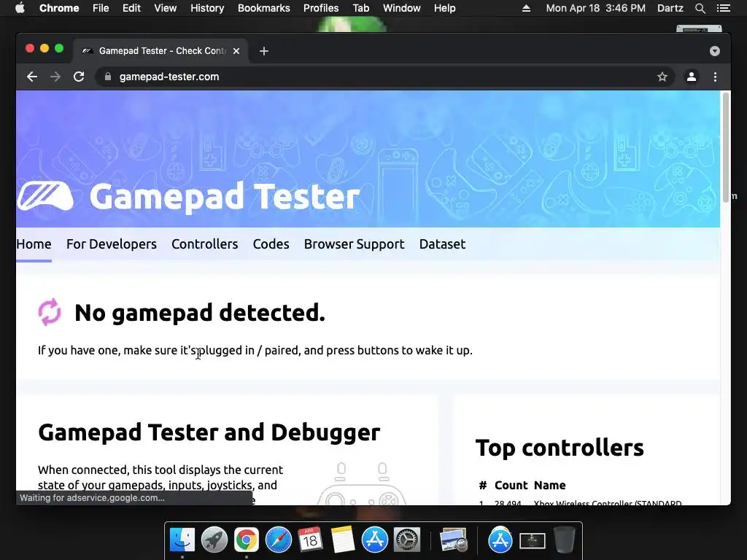This screenshot has height=560, width=747.
Task: Open a new tab with plus button
Action: click(x=264, y=51)
